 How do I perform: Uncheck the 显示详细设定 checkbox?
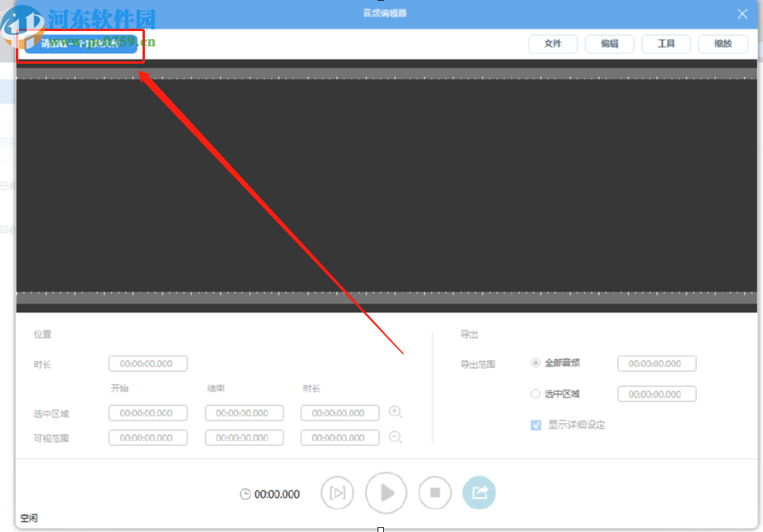click(535, 424)
